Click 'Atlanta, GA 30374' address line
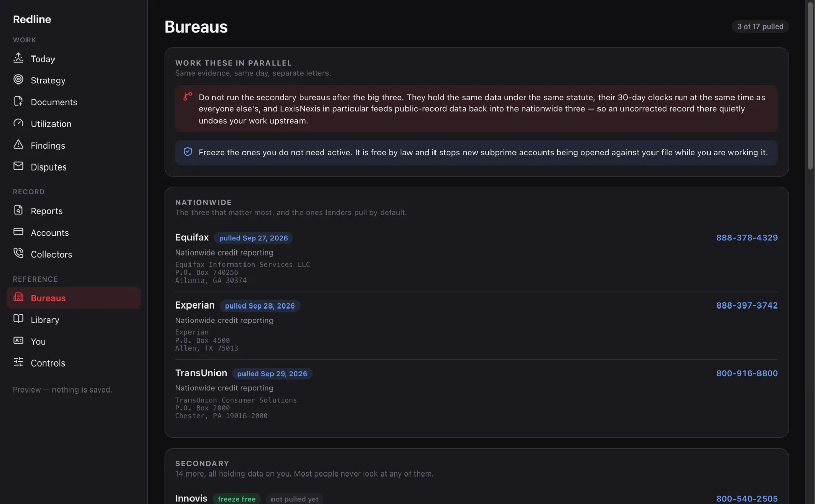815x504 pixels. coord(211,281)
